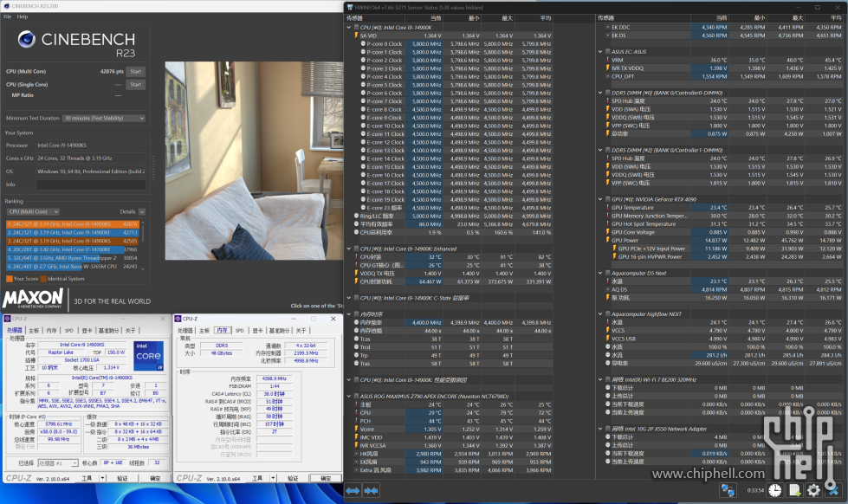
Task: Switch to 处理器 tab in right CPU-Z
Action: click(185, 331)
